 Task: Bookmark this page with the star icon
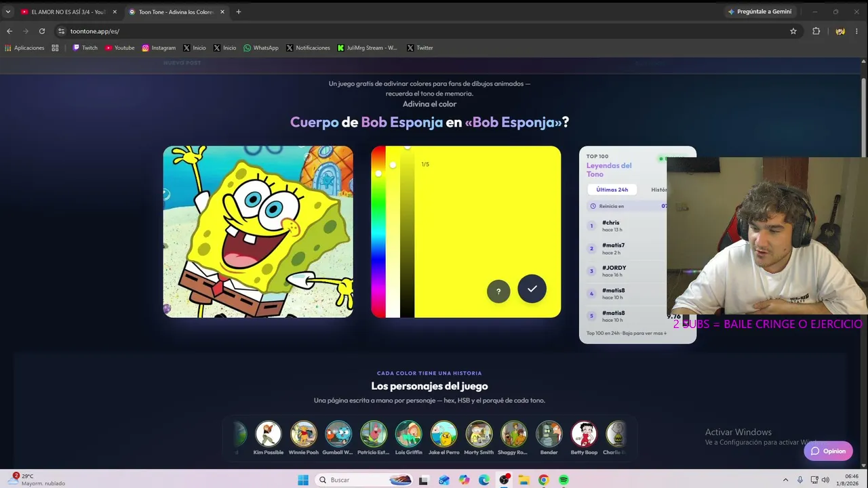point(793,31)
